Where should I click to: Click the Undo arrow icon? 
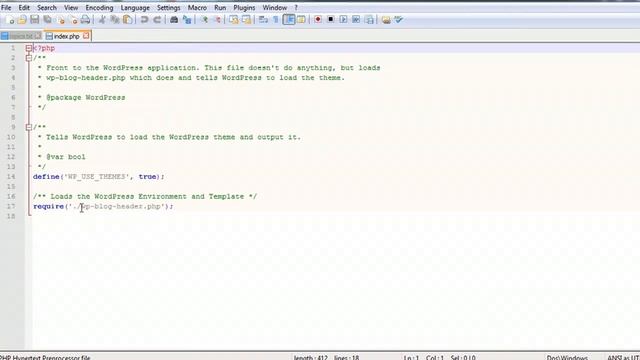pos(144,20)
